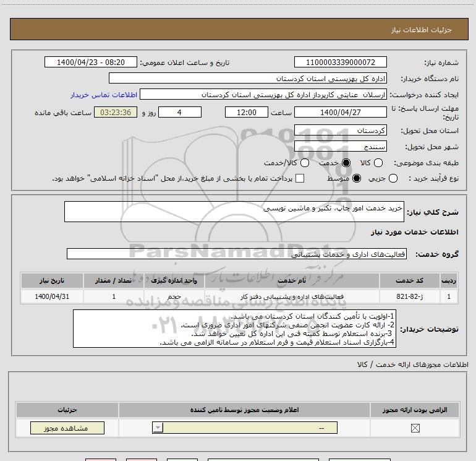Click the کد خدمت column header
The image size is (476, 461).
[x=409, y=280]
